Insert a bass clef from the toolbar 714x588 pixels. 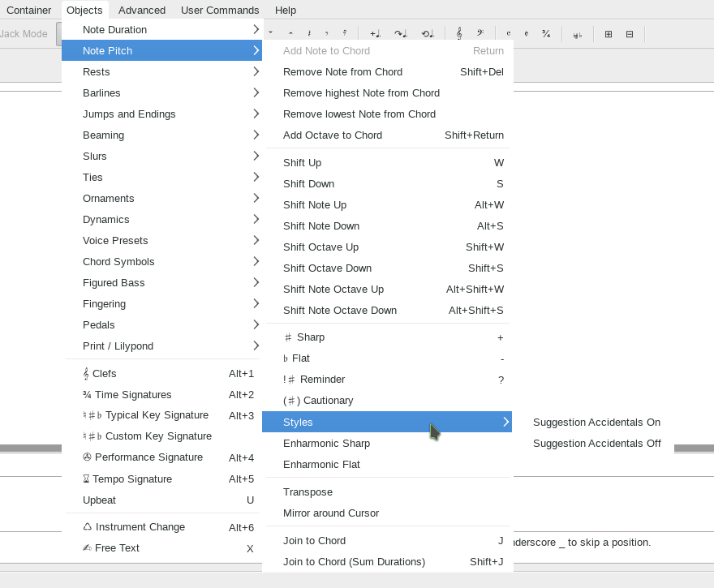tap(480, 34)
